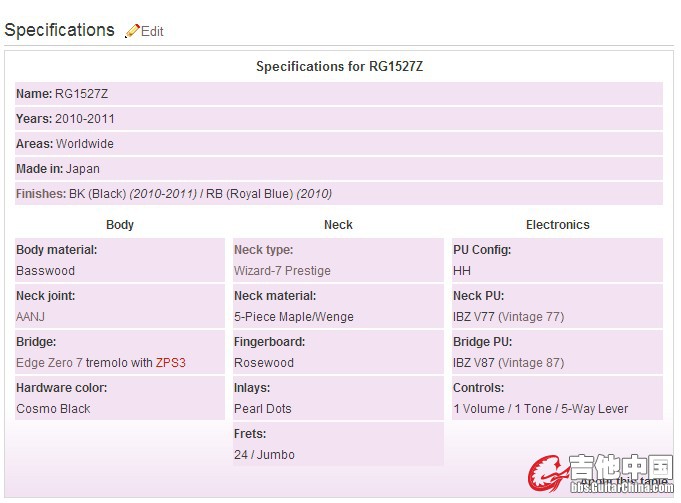Follow the Neck type link
681x503 pixels.
[x=264, y=250]
